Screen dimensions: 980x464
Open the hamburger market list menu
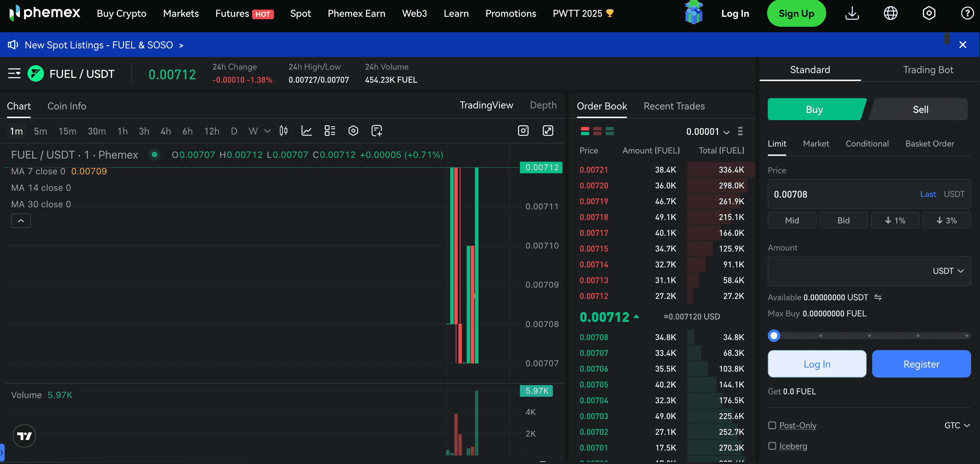coord(14,73)
